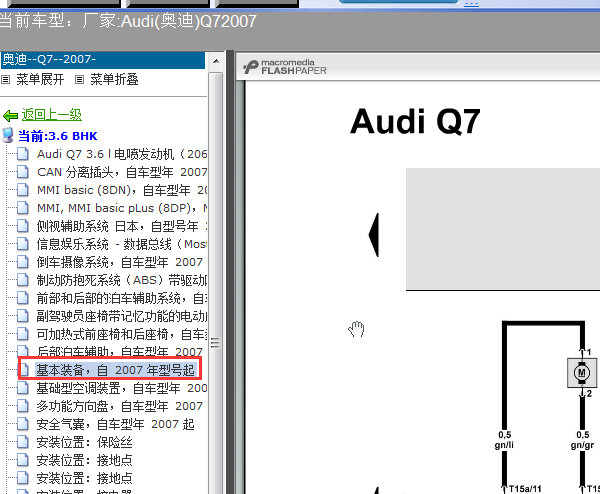Open MMI, MMI basic pLus (8DP) document

[x=122, y=208]
